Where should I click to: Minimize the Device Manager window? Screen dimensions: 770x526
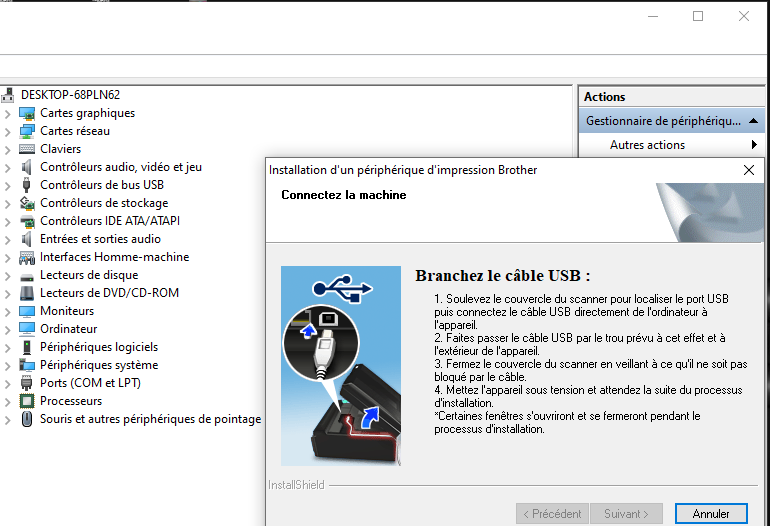(653, 16)
